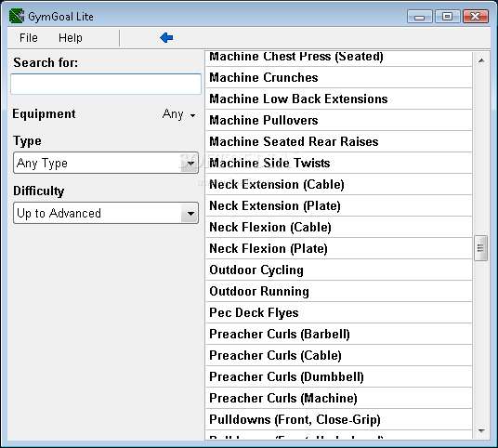This screenshot has height=448, width=498.
Task: Click the scrollbar down arrow in exercise list
Action: [481, 431]
